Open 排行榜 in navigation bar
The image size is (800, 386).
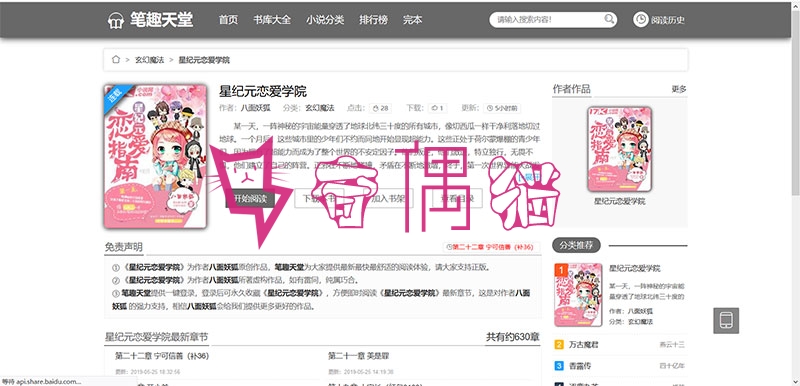click(373, 20)
